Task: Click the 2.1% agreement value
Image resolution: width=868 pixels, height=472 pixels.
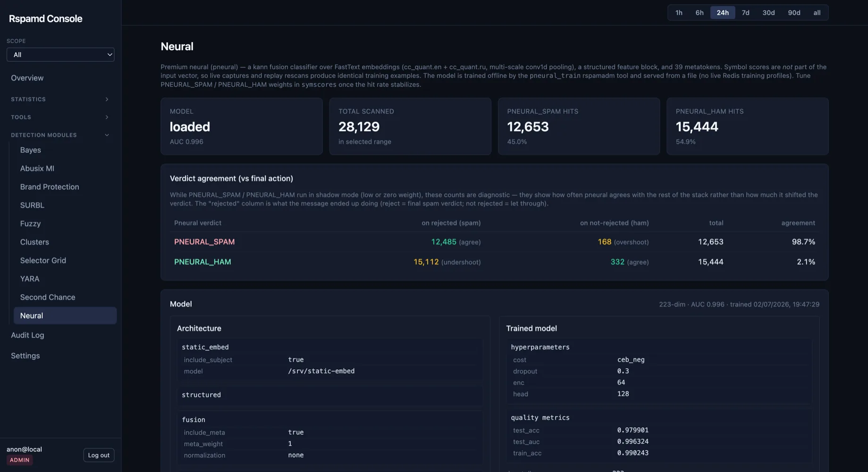Action: coord(806,262)
